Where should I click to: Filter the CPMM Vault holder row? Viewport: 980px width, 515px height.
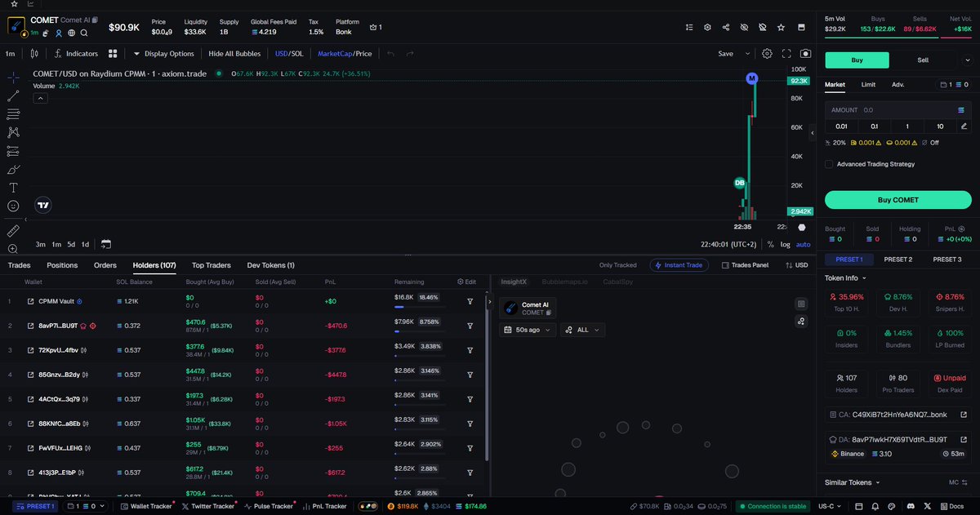[x=470, y=301]
